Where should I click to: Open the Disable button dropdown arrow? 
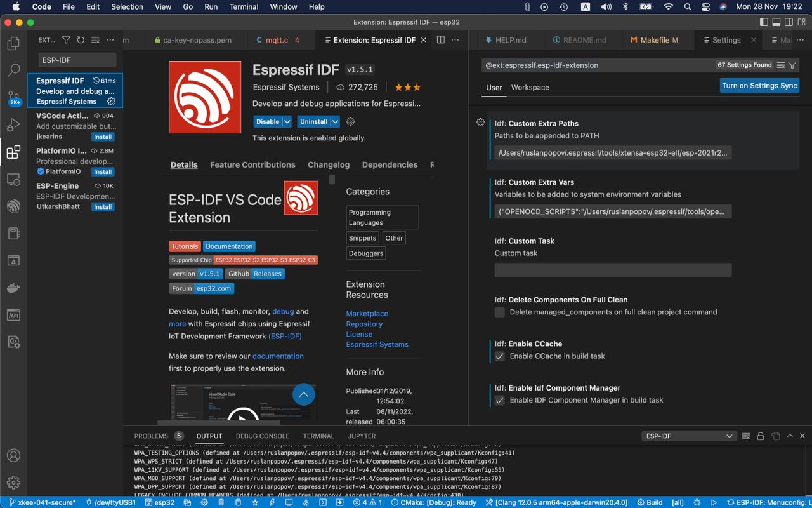pyautogui.click(x=287, y=121)
